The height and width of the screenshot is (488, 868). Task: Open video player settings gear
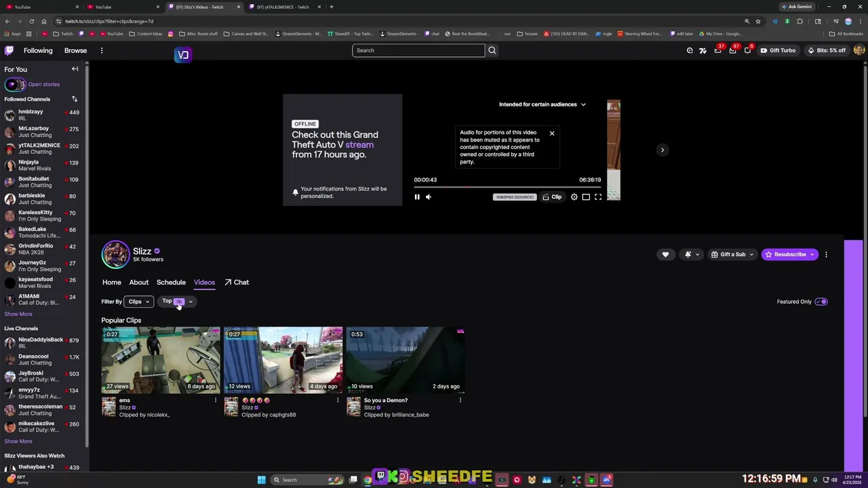click(574, 197)
